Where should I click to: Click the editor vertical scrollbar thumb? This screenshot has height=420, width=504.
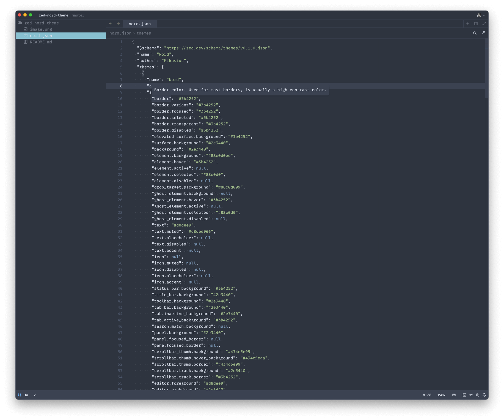coord(487,68)
